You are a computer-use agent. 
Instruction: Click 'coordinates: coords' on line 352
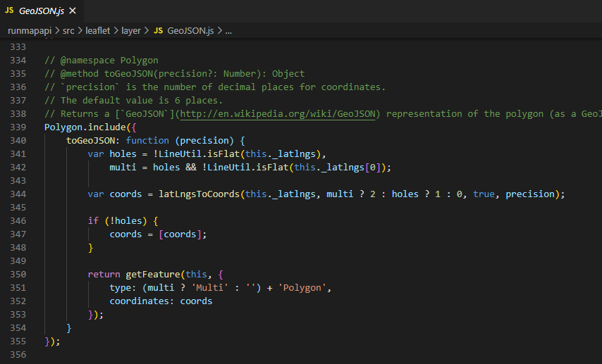click(161, 301)
